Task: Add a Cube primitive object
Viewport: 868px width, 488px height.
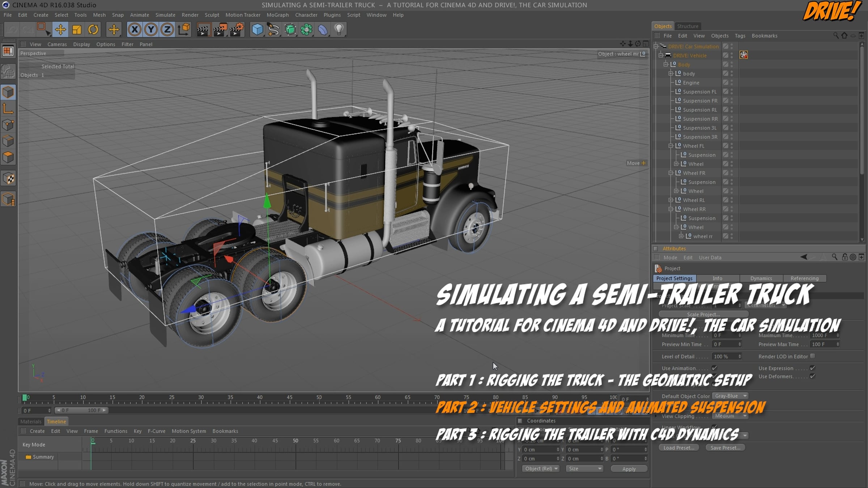Action: [257, 30]
